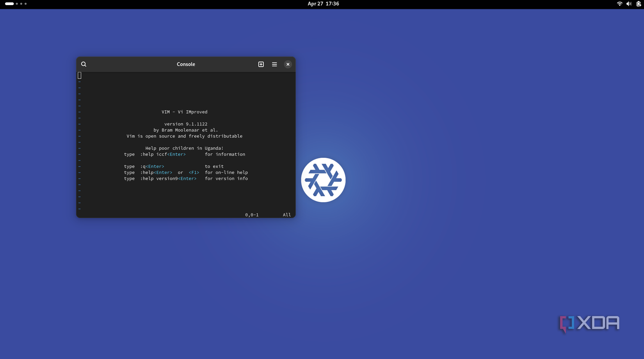Image resolution: width=644 pixels, height=359 pixels.
Task: Open the search in Console
Action: (84, 64)
